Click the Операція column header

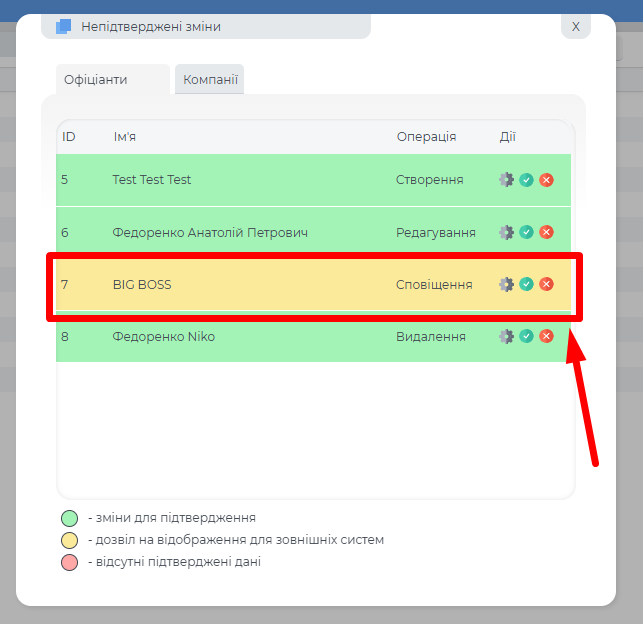[x=426, y=137]
